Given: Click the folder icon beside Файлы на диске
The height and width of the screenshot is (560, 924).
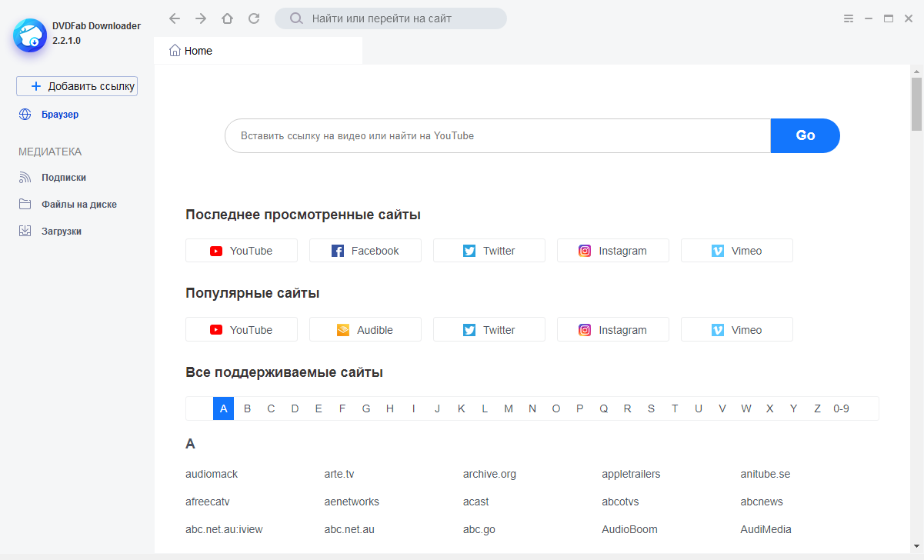Looking at the screenshot, I should 25,205.
